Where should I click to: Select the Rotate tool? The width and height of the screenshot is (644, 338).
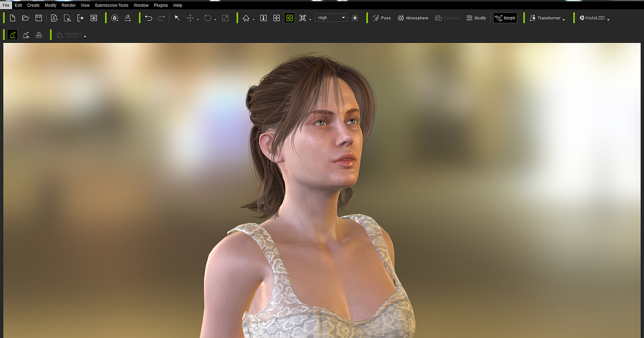click(208, 18)
